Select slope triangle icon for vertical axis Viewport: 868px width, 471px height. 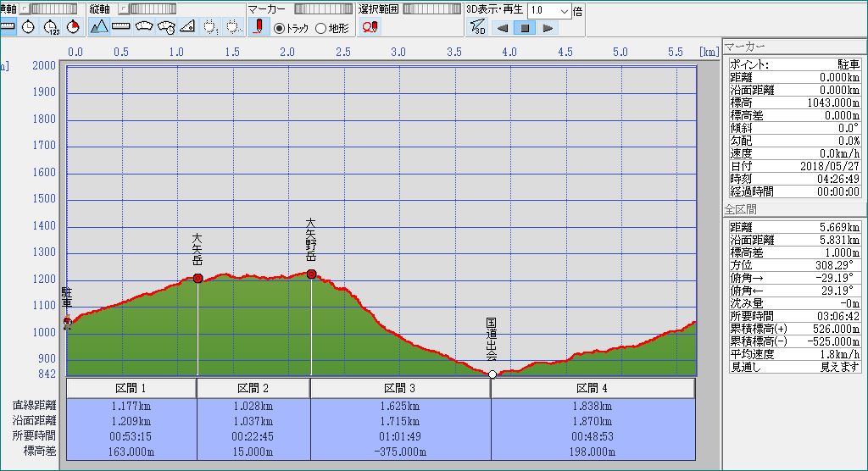[x=187, y=26]
